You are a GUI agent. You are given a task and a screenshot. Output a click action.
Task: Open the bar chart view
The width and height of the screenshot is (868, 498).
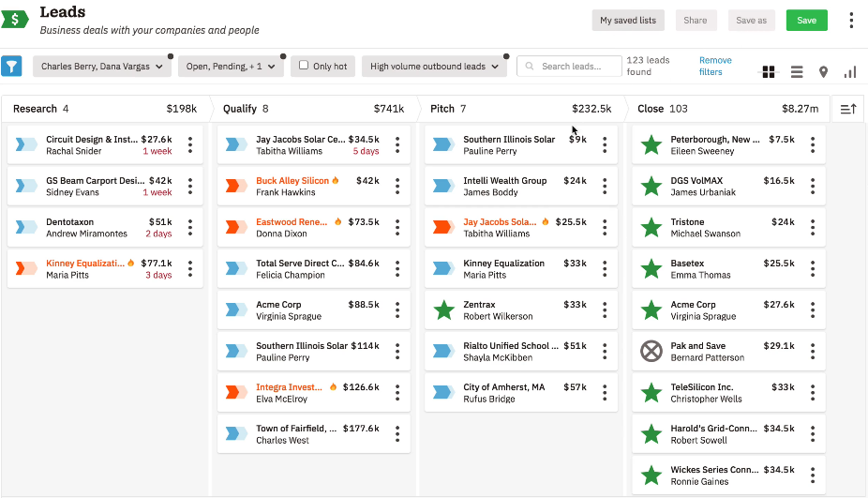click(850, 72)
